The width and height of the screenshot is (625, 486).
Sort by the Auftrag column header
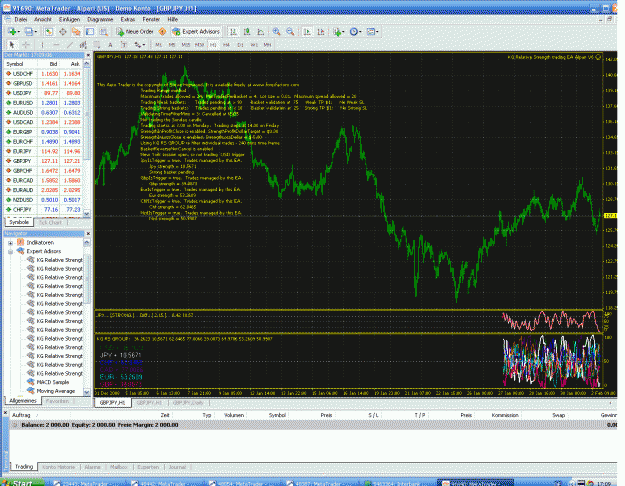click(x=21, y=415)
